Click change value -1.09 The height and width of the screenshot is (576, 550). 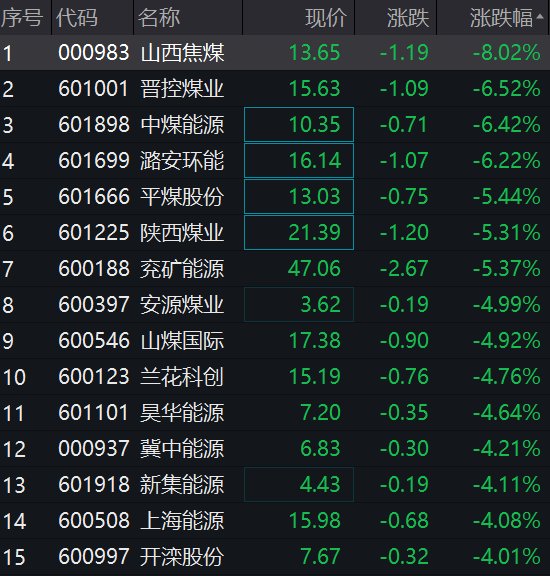coord(404,89)
